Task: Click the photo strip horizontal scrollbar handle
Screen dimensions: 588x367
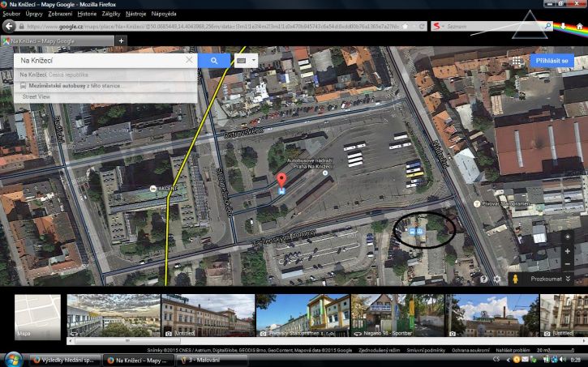Action: pos(127,341)
